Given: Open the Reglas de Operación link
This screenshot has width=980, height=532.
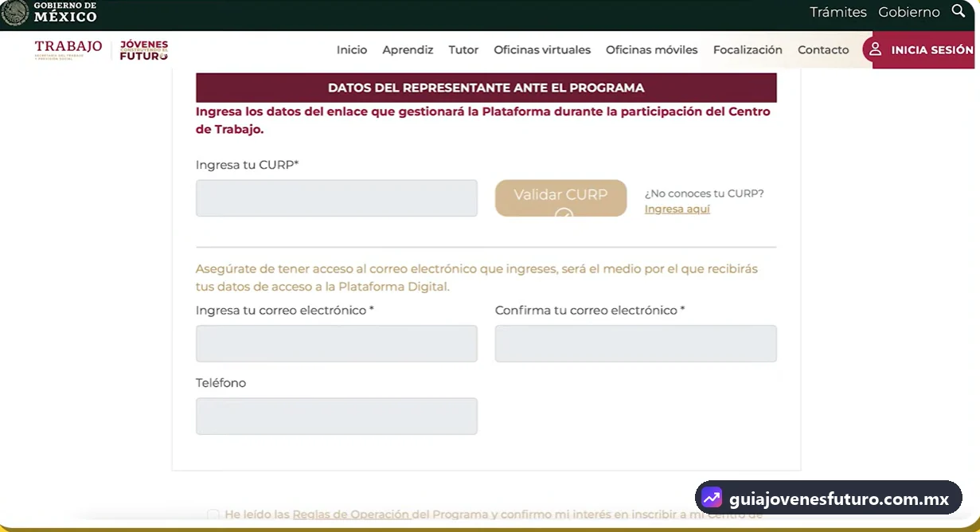Looking at the screenshot, I should pos(351,514).
